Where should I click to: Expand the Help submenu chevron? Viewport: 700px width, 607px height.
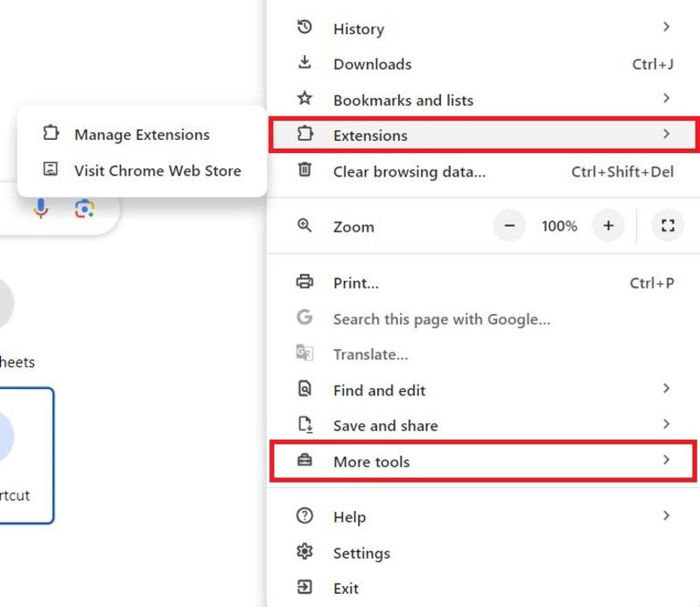666,515
